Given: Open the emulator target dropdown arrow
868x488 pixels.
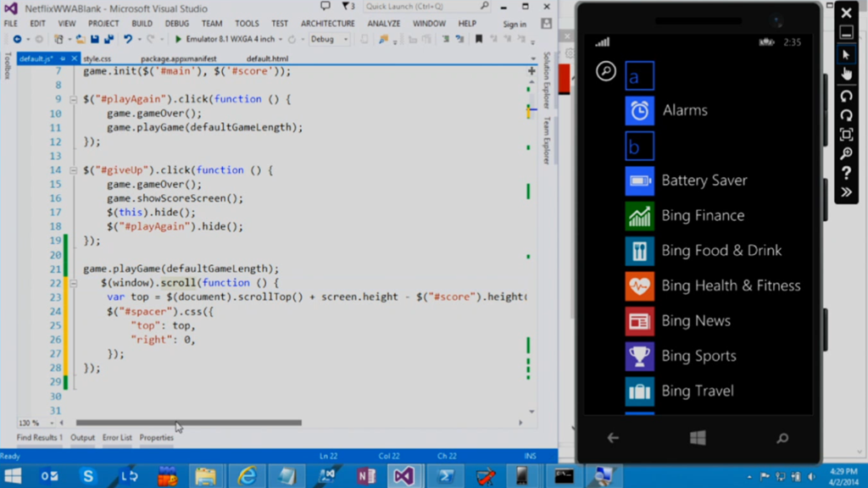Looking at the screenshot, I should [x=281, y=40].
